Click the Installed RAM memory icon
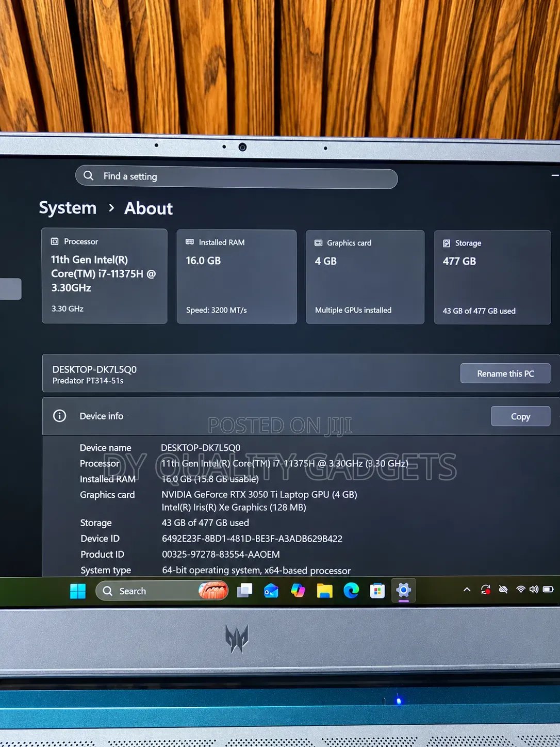 pyautogui.click(x=190, y=242)
